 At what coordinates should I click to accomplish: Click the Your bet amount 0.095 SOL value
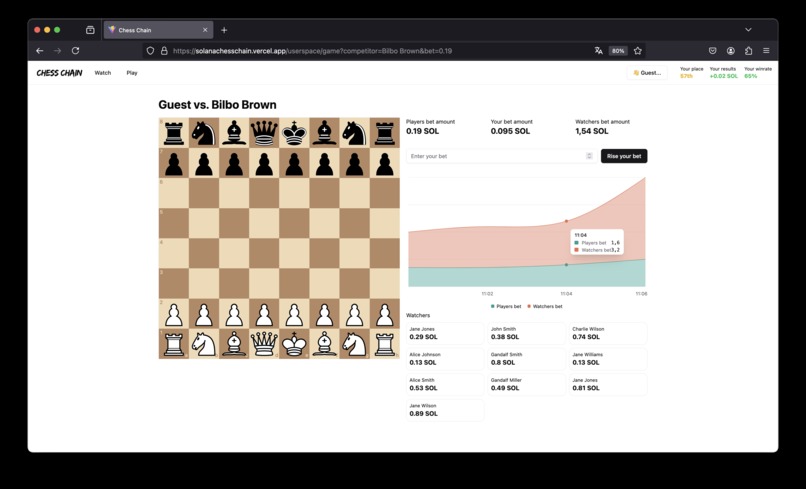(510, 131)
